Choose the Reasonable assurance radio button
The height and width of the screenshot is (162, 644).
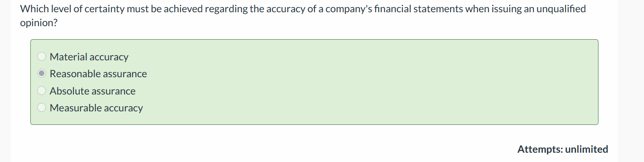pyautogui.click(x=42, y=73)
